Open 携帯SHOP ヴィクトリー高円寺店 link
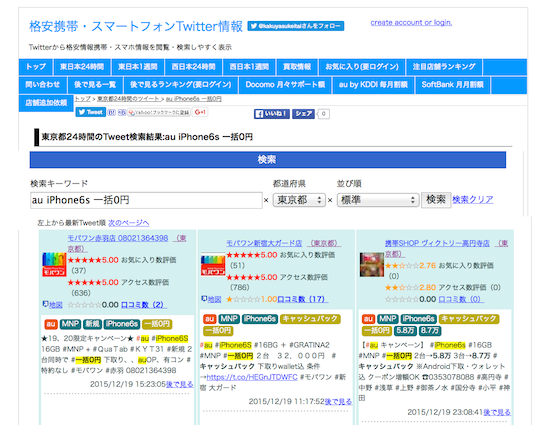 tap(437, 243)
